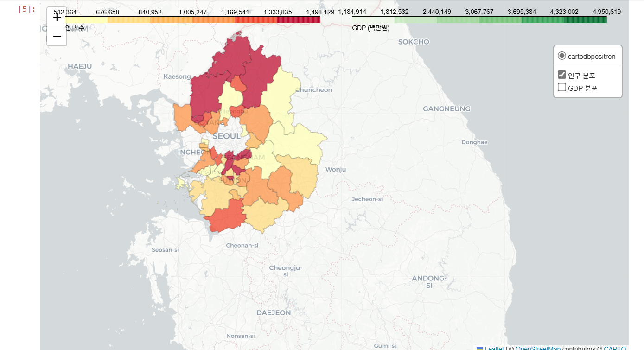
Task: Open the Leaflet attribution link
Action: click(x=494, y=348)
